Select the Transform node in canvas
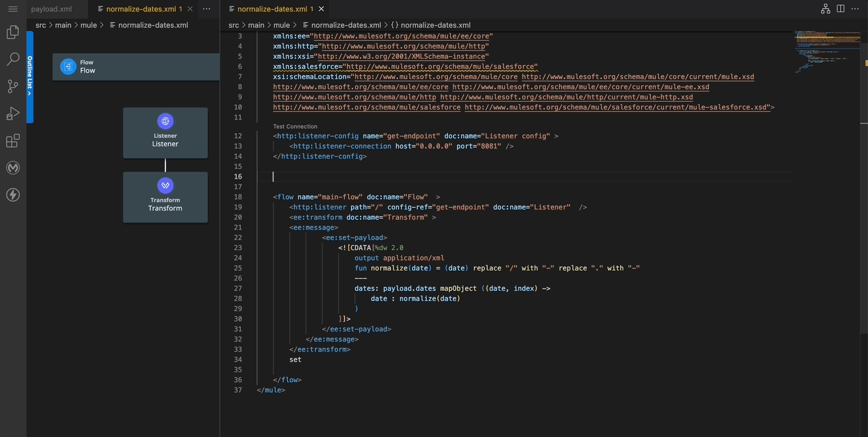This screenshot has height=437, width=868. [165, 197]
